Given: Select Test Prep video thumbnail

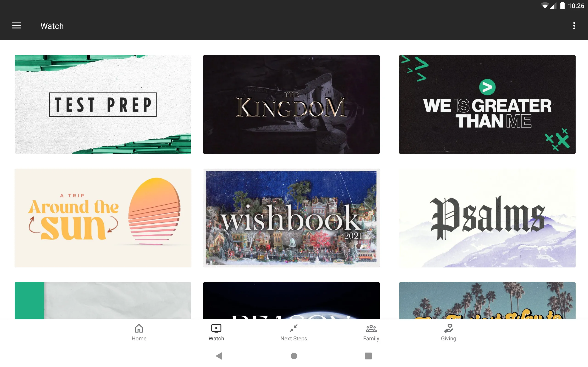Looking at the screenshot, I should point(103,104).
